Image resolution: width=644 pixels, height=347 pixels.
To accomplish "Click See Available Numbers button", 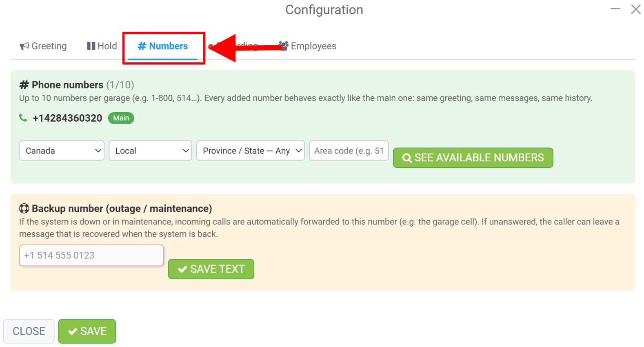I will pyautogui.click(x=473, y=158).
